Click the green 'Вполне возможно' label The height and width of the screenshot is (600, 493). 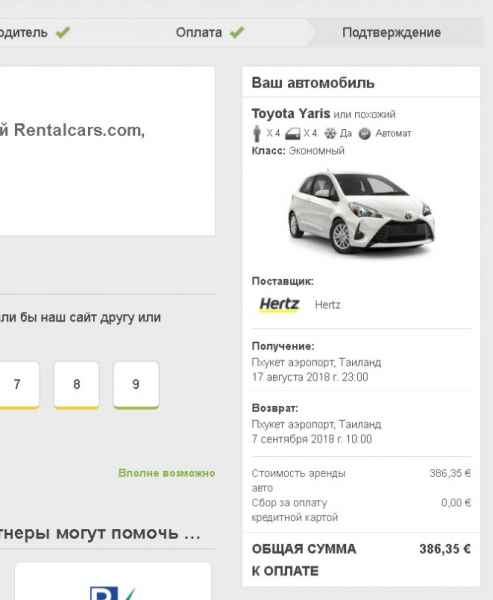point(167,473)
